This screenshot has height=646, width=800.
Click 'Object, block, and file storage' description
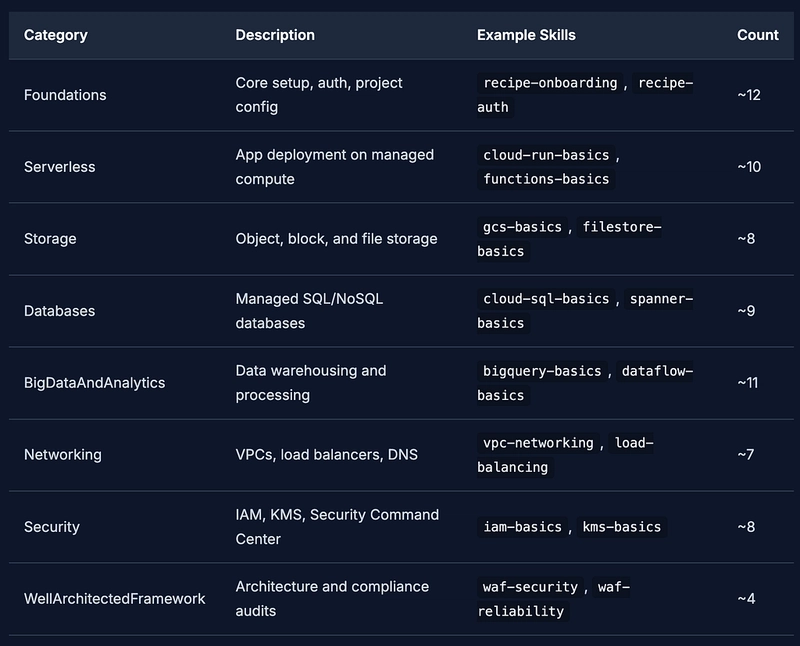pos(336,239)
